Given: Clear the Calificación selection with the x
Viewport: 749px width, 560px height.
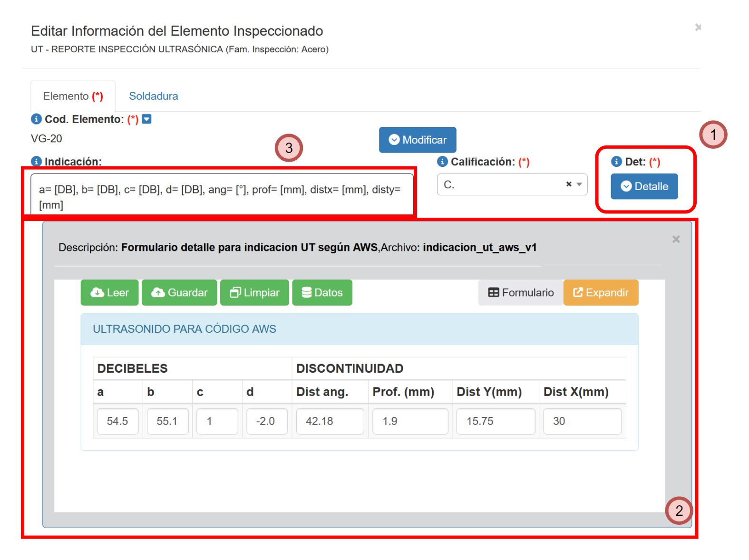Looking at the screenshot, I should pos(568,184).
